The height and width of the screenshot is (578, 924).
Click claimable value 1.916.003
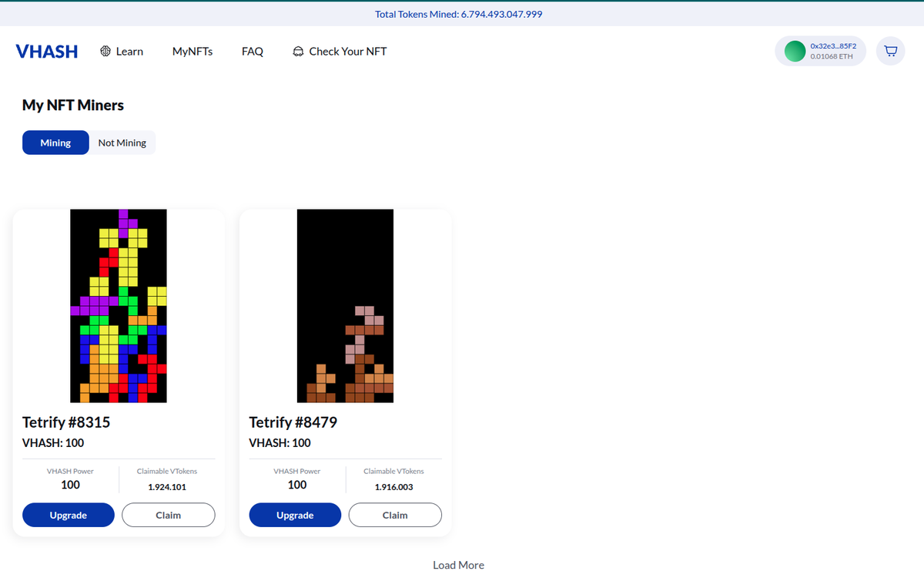394,487
